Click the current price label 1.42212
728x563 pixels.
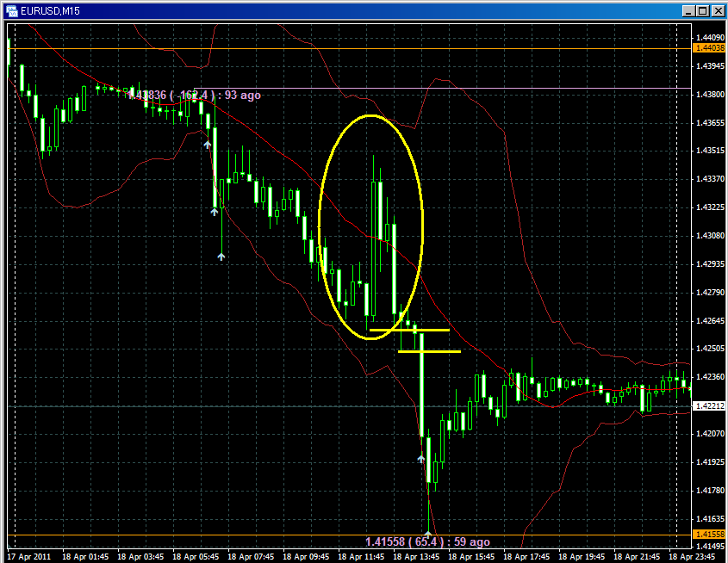click(710, 406)
